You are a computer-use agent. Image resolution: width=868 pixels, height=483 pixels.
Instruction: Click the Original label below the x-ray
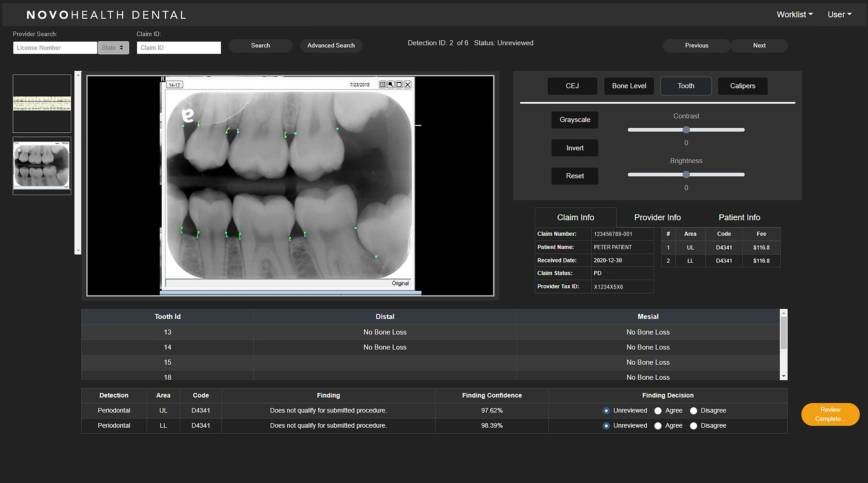[x=400, y=283]
